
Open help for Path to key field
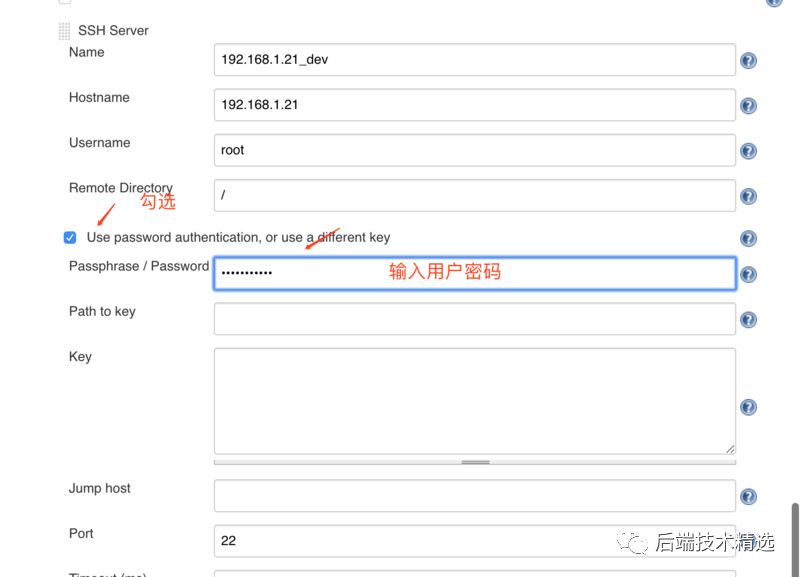tap(748, 320)
